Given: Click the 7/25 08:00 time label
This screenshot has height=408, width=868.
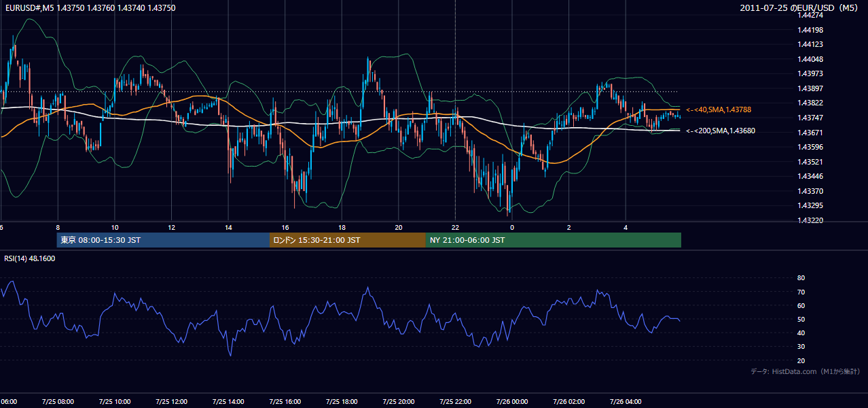Looking at the screenshot, I should coord(58,402).
